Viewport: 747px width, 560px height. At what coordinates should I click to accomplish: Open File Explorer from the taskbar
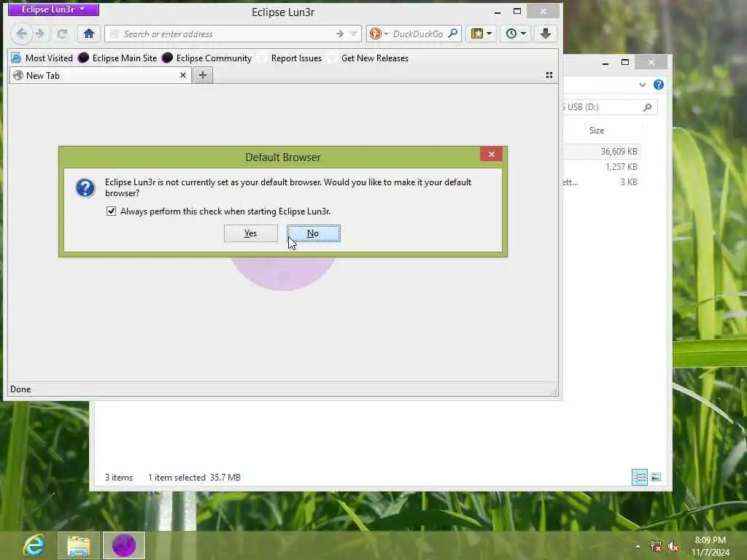point(79,545)
